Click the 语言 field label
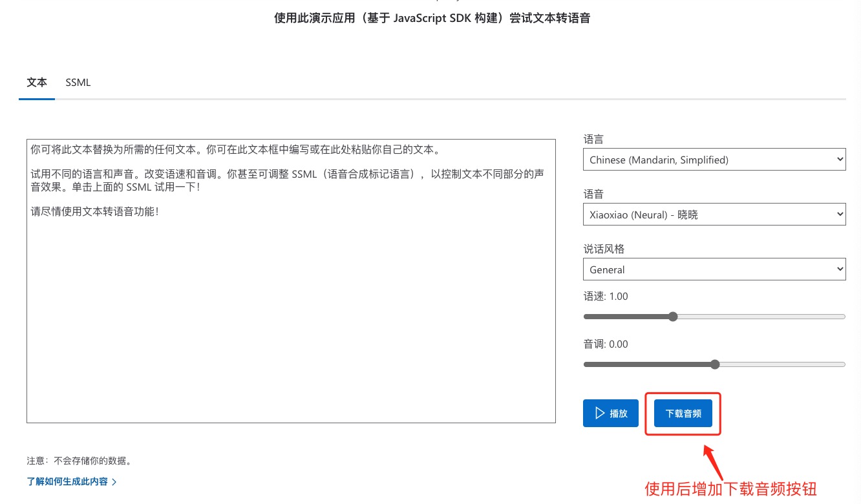 tap(594, 138)
